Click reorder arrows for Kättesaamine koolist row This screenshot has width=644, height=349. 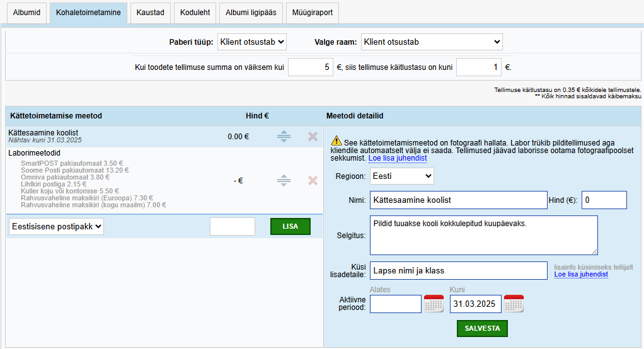pos(284,136)
